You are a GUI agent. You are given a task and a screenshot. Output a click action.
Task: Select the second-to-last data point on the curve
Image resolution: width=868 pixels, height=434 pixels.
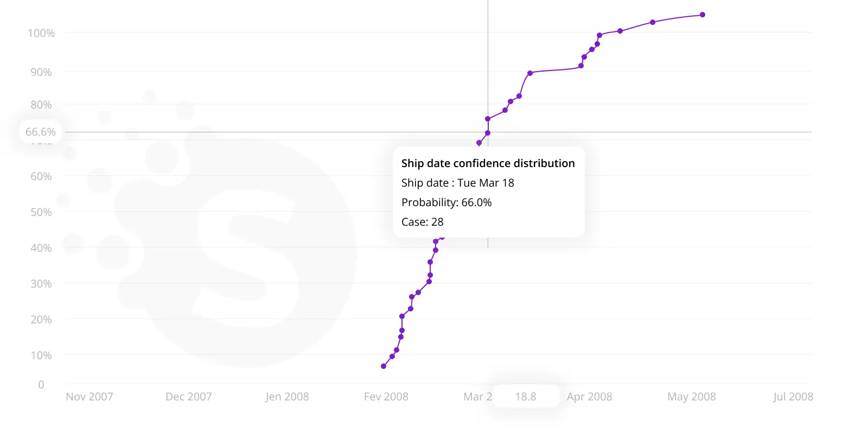click(x=653, y=22)
